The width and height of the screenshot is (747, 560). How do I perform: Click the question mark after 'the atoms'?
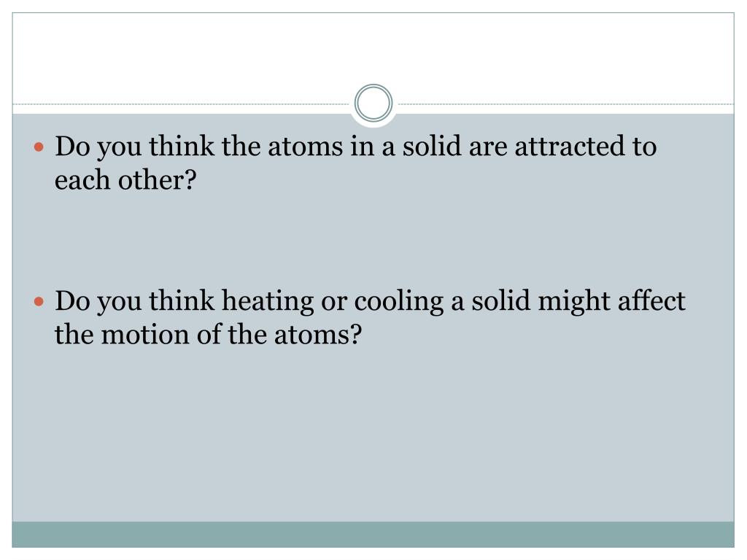tap(356, 334)
